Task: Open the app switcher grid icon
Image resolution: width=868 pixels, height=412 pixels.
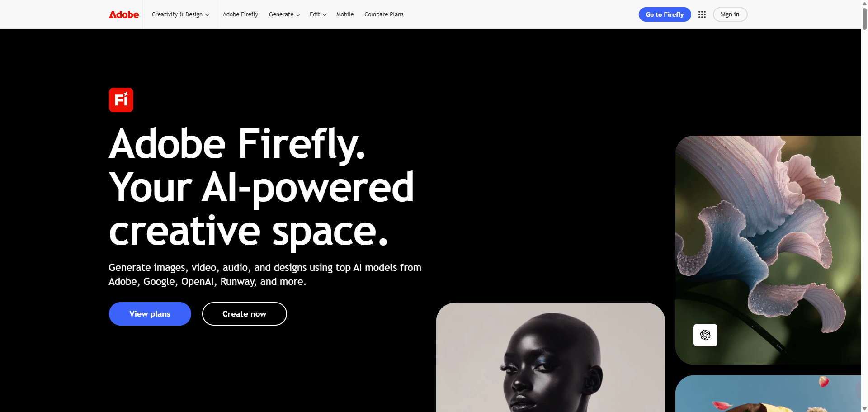Action: coord(702,14)
